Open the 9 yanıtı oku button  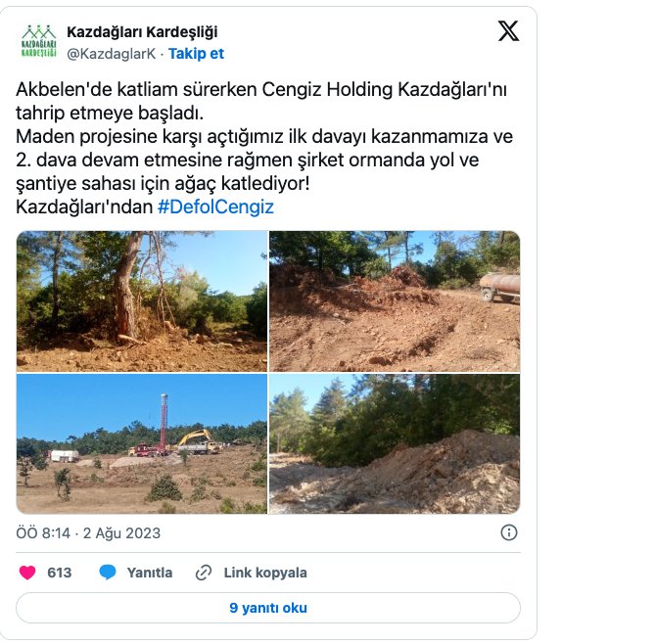point(268,608)
